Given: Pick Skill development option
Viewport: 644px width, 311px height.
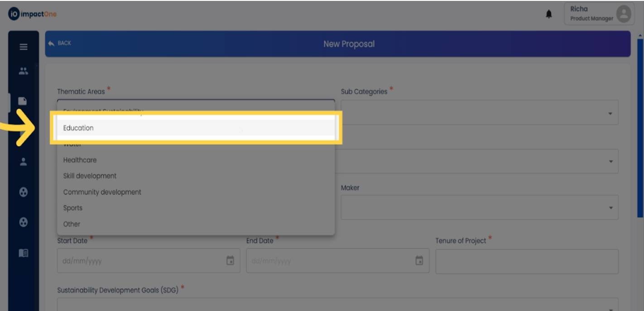Looking at the screenshot, I should 90,176.
